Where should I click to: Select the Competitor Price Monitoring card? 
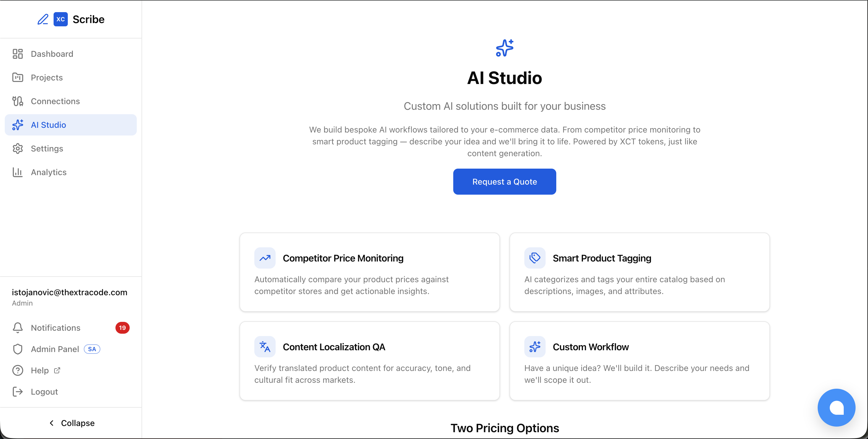click(x=369, y=272)
